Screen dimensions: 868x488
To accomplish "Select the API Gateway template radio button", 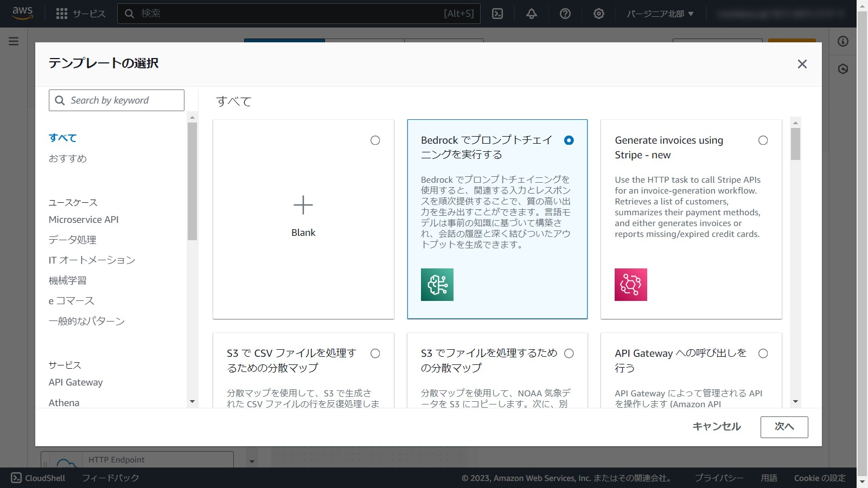I will pos(763,354).
